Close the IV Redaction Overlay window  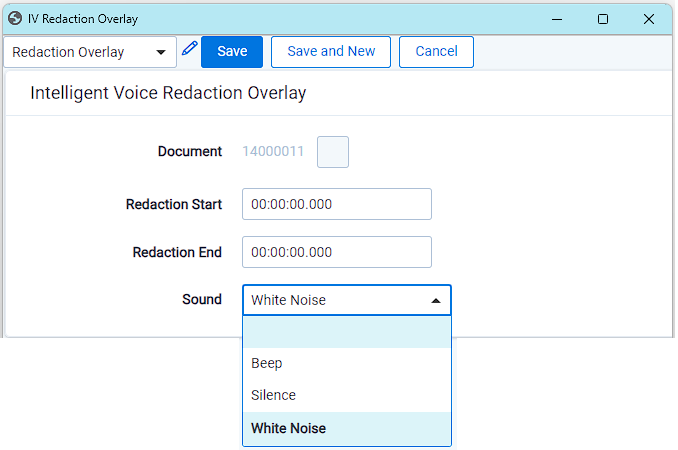click(649, 18)
